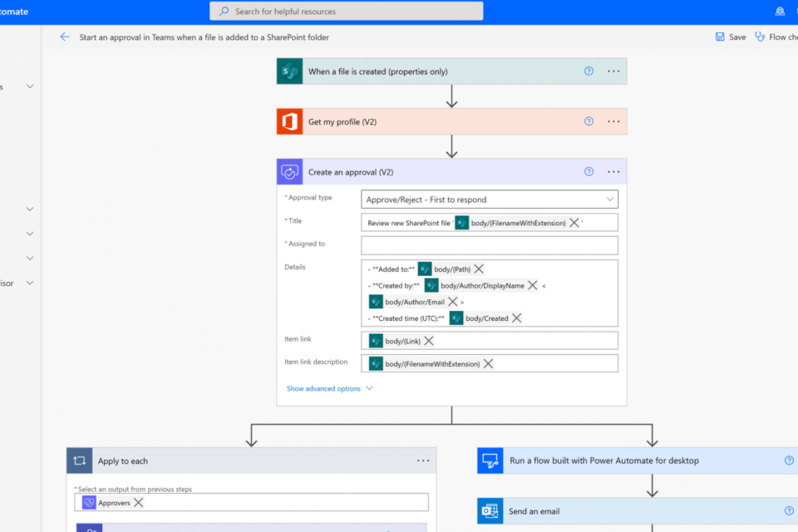Open the Apply to each ellipsis menu

423,461
